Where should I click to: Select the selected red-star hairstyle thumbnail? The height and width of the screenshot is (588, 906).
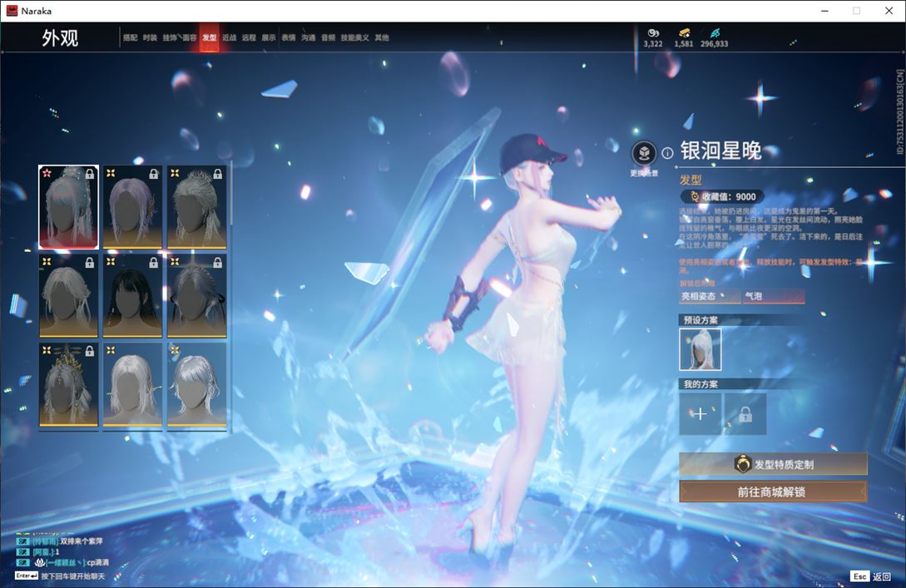pyautogui.click(x=69, y=207)
